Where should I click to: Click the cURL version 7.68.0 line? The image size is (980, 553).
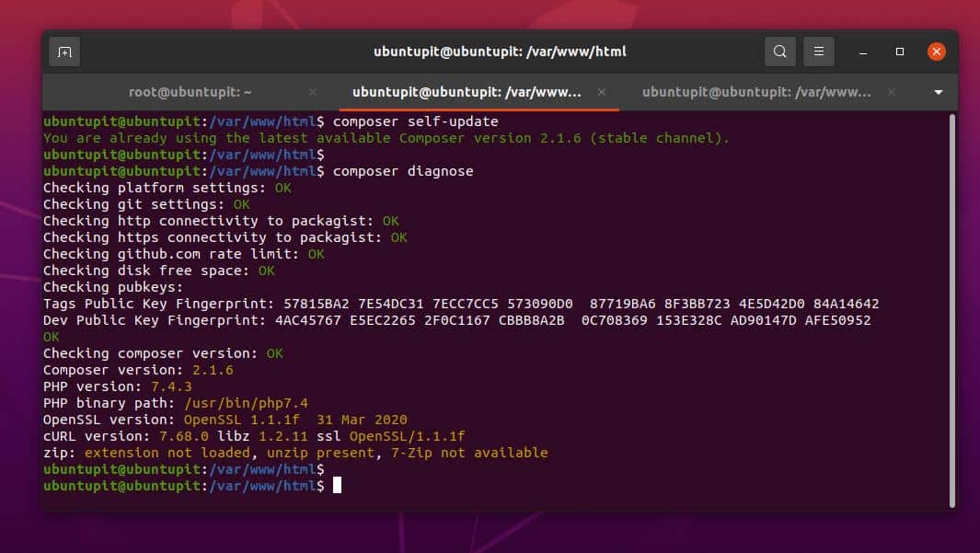coord(254,436)
